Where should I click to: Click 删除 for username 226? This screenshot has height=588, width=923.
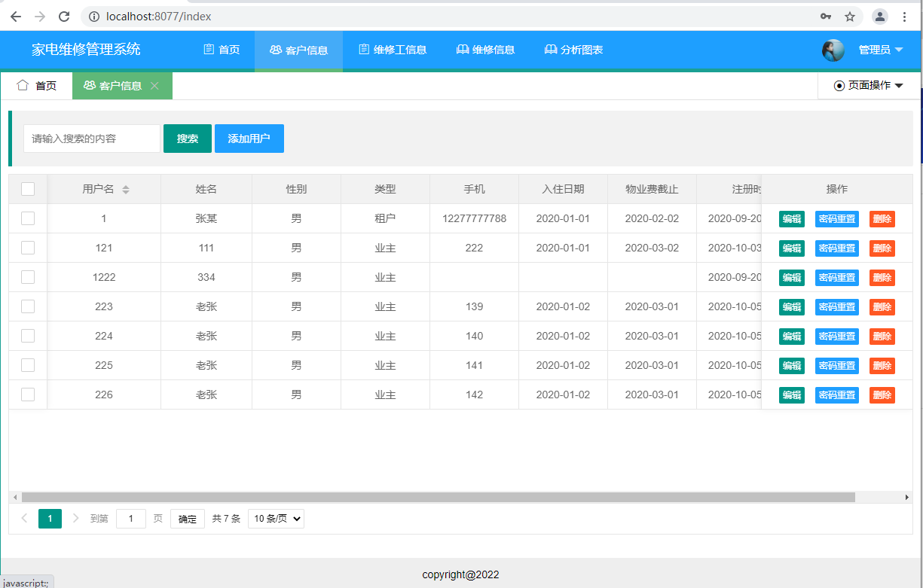(x=882, y=395)
